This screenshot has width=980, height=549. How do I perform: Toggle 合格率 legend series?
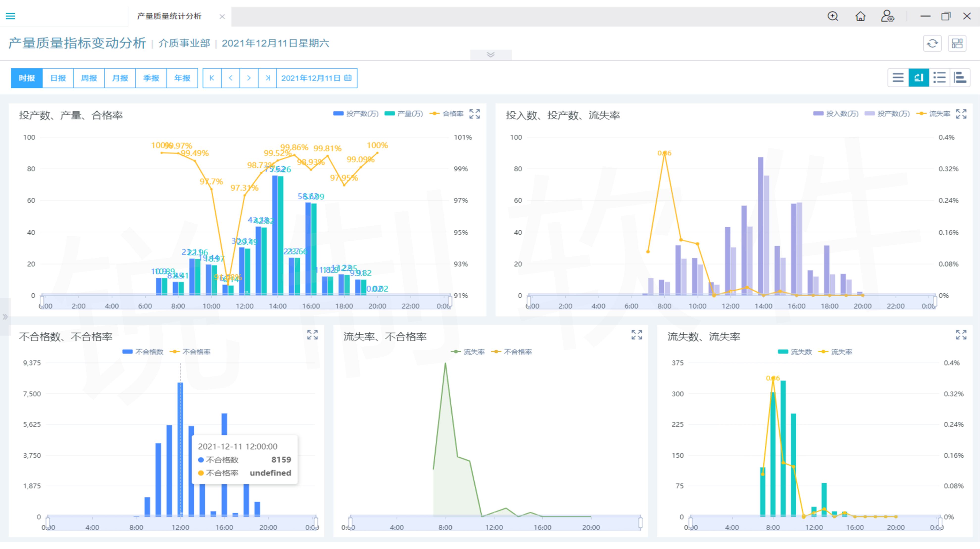tap(447, 114)
